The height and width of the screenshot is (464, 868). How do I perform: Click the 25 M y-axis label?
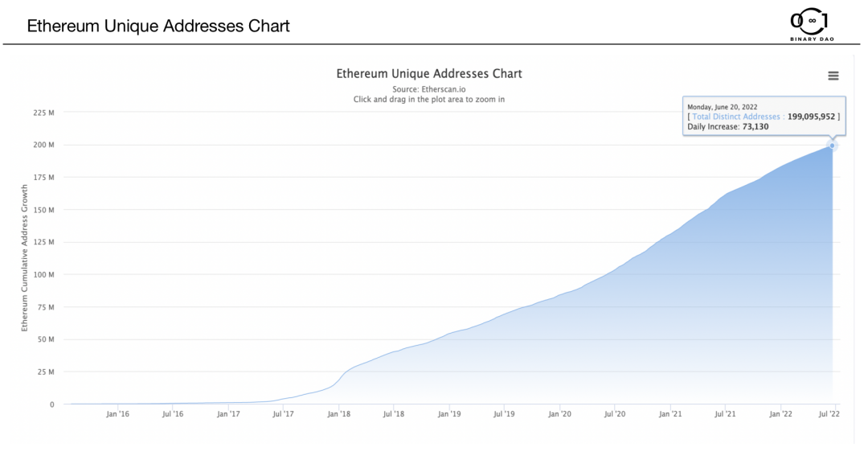tap(45, 372)
